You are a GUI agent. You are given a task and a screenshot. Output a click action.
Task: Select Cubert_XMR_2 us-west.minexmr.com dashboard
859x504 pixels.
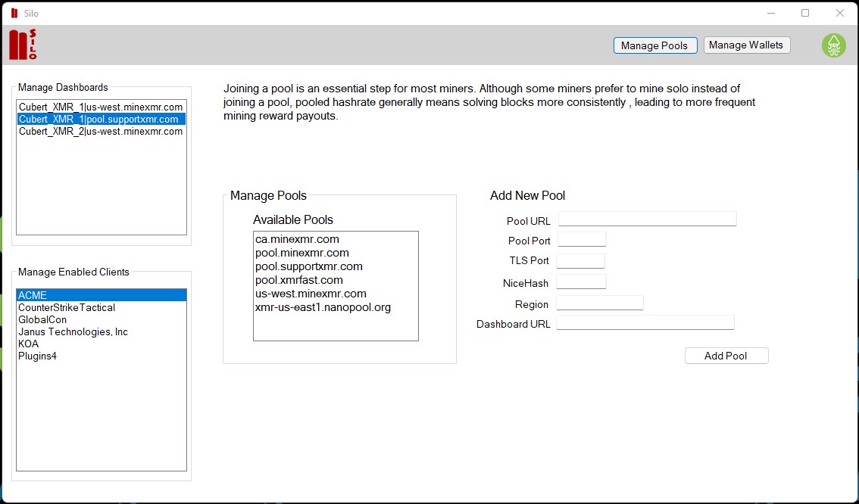(x=101, y=132)
